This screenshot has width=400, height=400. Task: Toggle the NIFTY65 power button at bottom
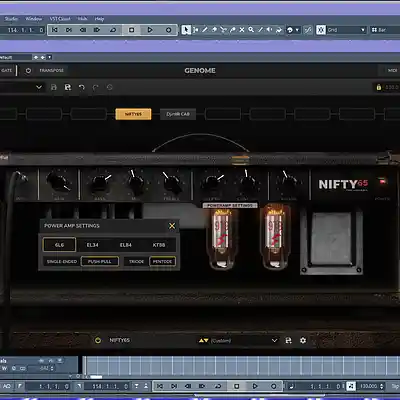coord(98,340)
